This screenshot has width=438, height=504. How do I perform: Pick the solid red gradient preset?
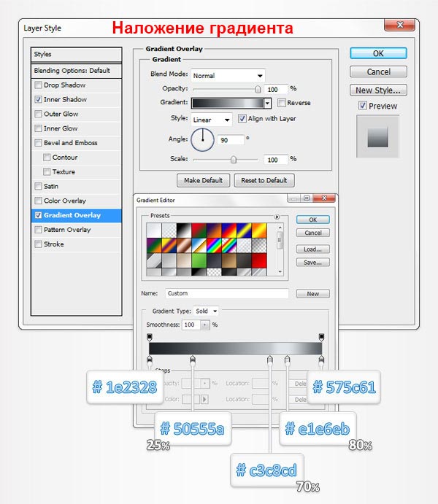pos(259,260)
